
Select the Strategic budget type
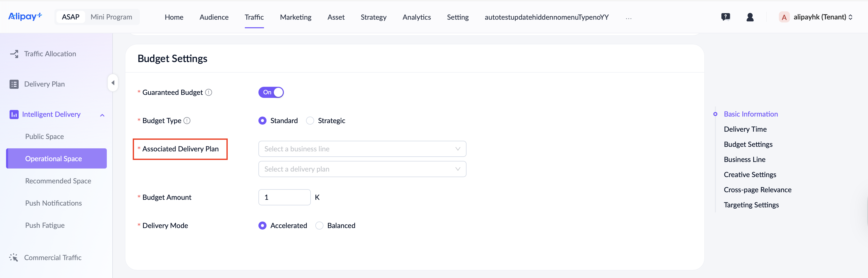click(x=310, y=121)
